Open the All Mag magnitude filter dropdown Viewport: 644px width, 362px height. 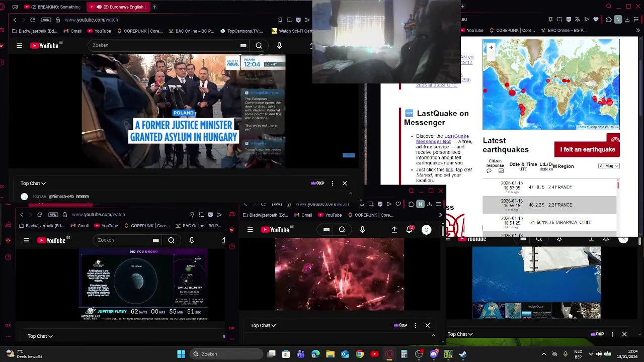(x=609, y=166)
